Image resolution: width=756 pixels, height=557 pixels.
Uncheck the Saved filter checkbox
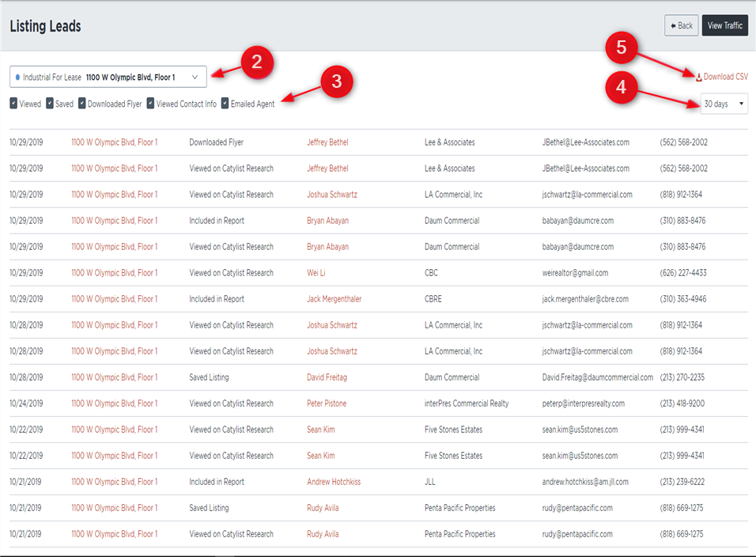50,104
